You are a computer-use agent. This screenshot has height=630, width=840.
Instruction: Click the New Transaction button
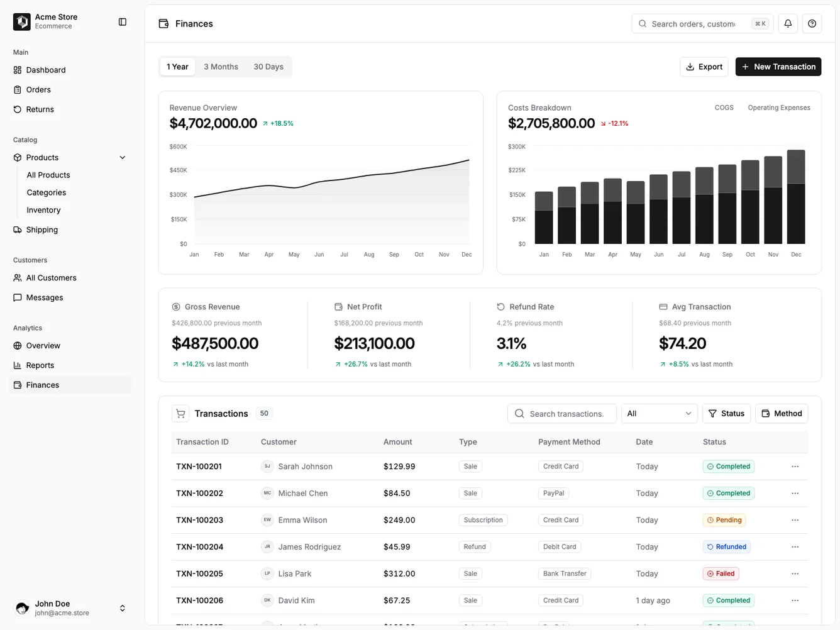pyautogui.click(x=778, y=66)
